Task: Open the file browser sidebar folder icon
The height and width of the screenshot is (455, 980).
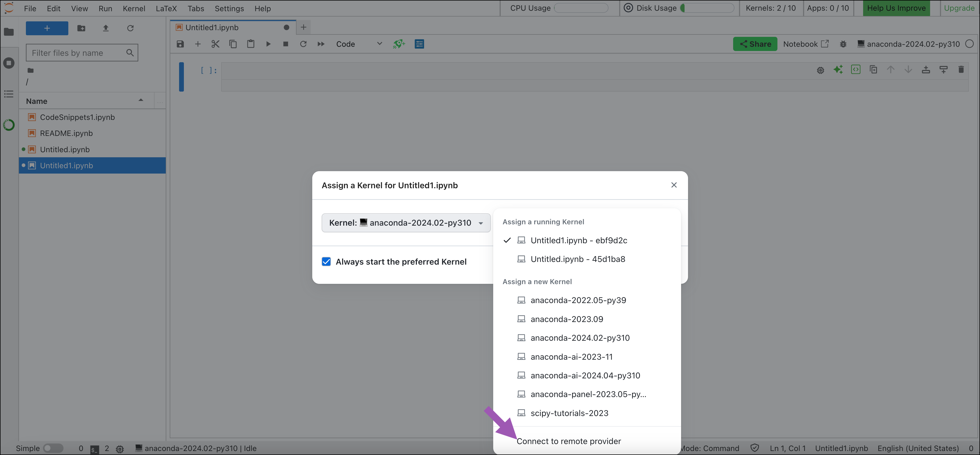Action: pos(9,32)
